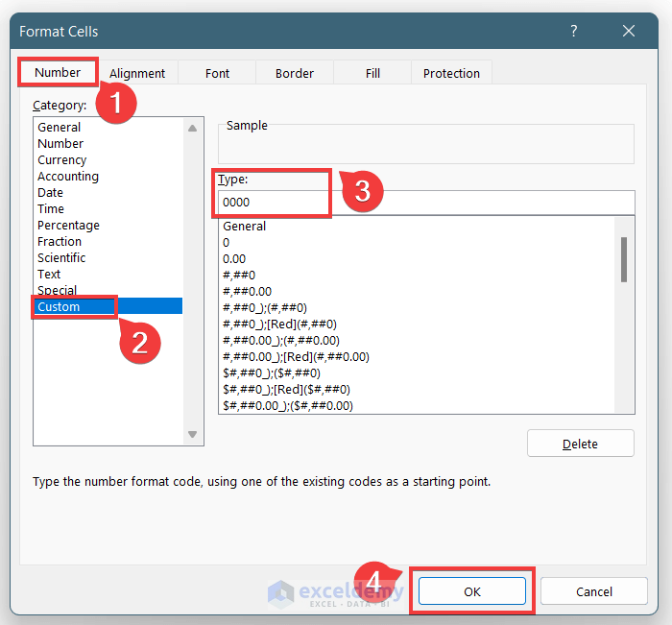Select General in Category list
672x625 pixels.
[108, 128]
